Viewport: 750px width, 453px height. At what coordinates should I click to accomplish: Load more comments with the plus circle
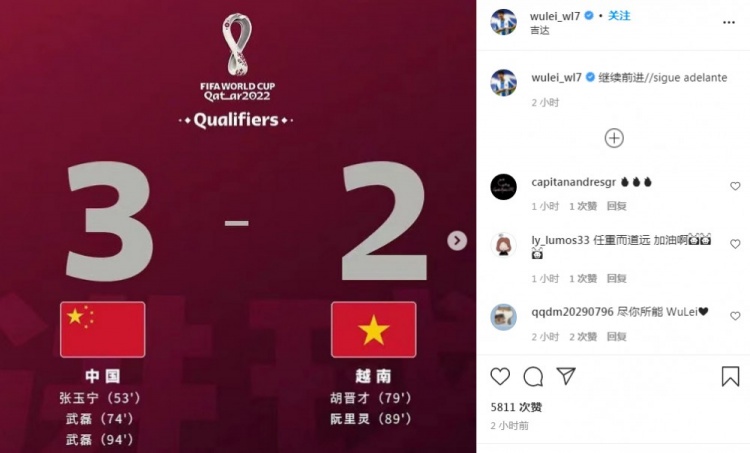pyautogui.click(x=614, y=138)
